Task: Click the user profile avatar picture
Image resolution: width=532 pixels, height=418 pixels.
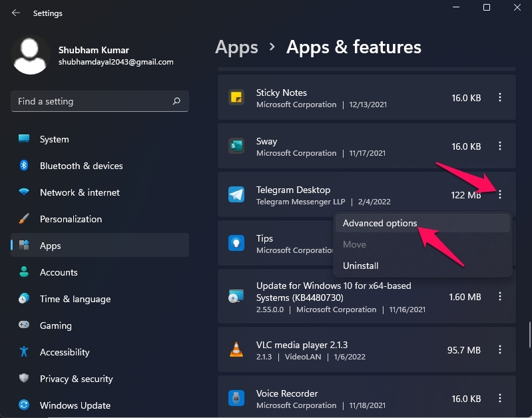Action: [30, 55]
